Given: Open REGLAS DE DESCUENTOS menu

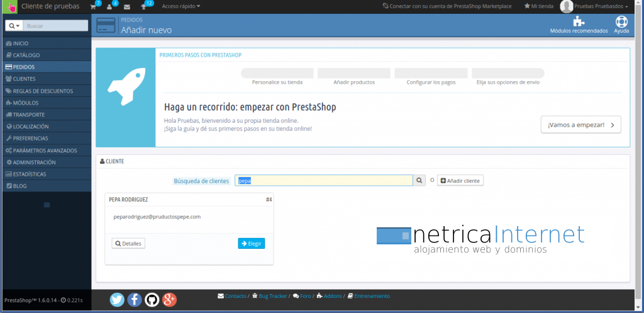Looking at the screenshot, I should click(x=47, y=91).
